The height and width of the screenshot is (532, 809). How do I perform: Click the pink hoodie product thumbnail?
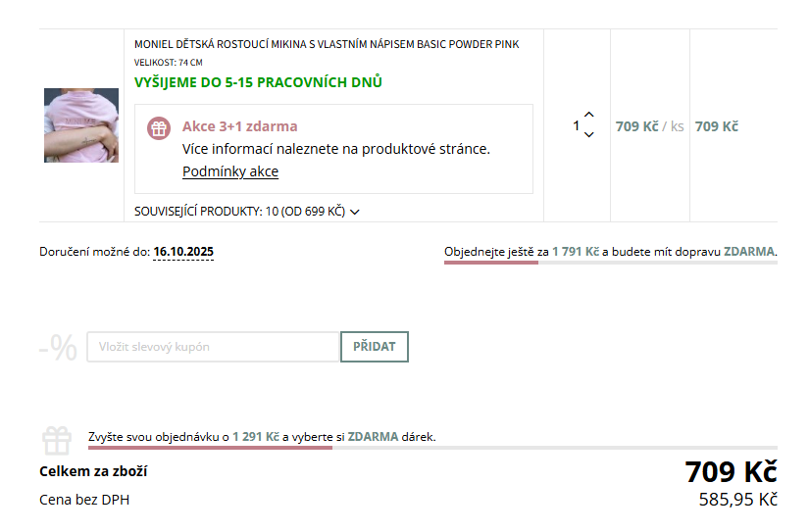coord(81,125)
